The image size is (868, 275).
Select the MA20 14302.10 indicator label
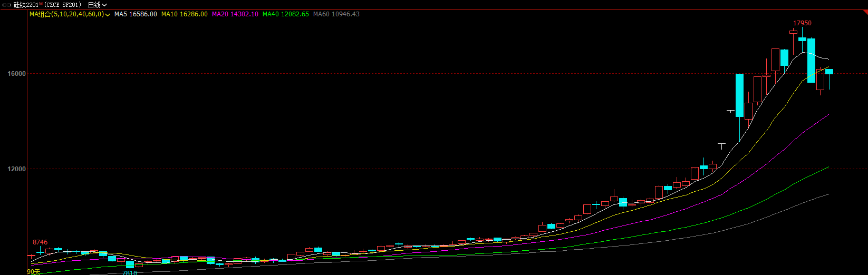pyautogui.click(x=235, y=14)
